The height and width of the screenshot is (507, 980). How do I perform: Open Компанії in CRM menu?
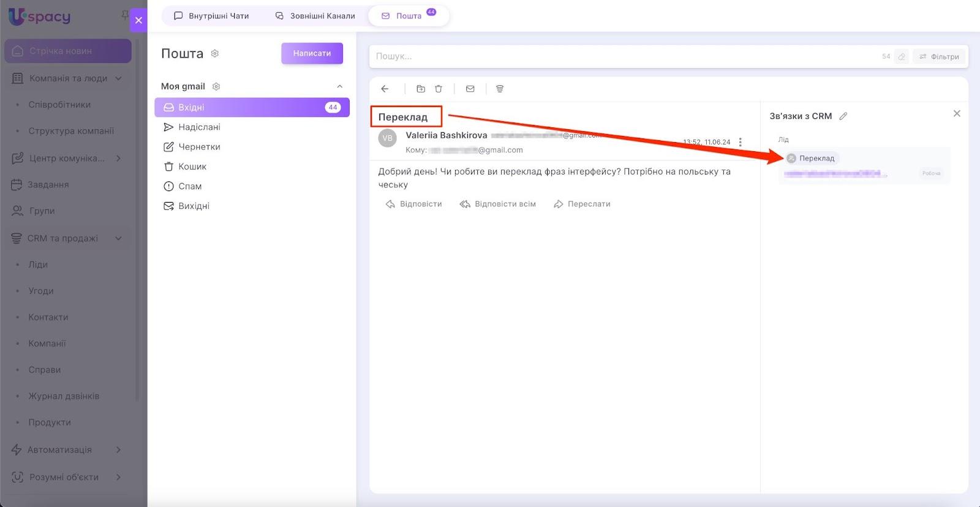pos(47,344)
